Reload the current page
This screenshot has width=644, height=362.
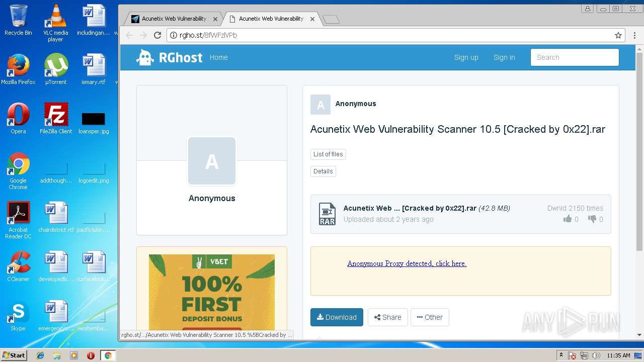[157, 35]
